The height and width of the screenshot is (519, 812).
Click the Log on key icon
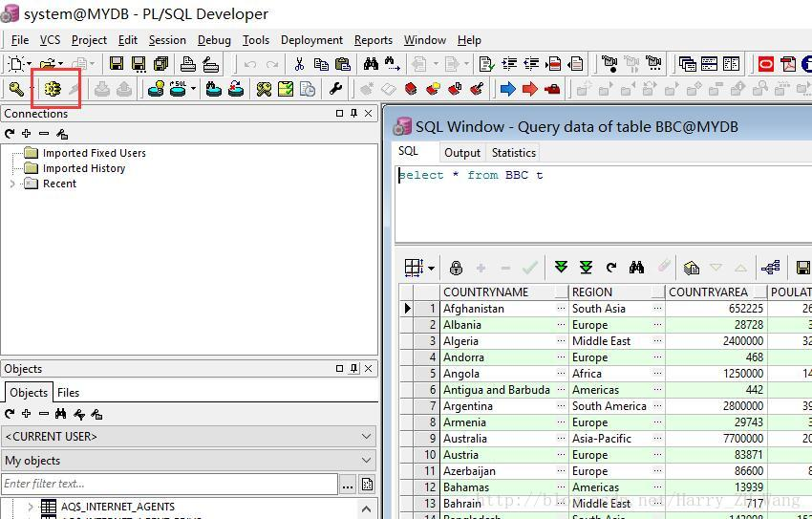pos(16,89)
